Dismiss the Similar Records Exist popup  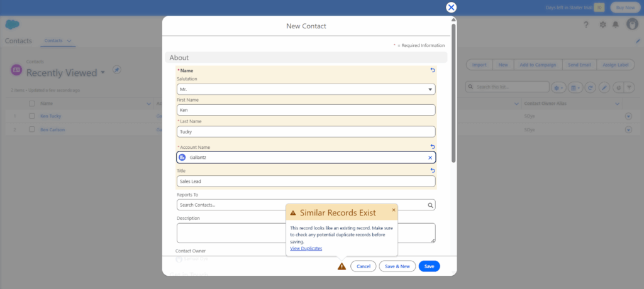[394, 210]
